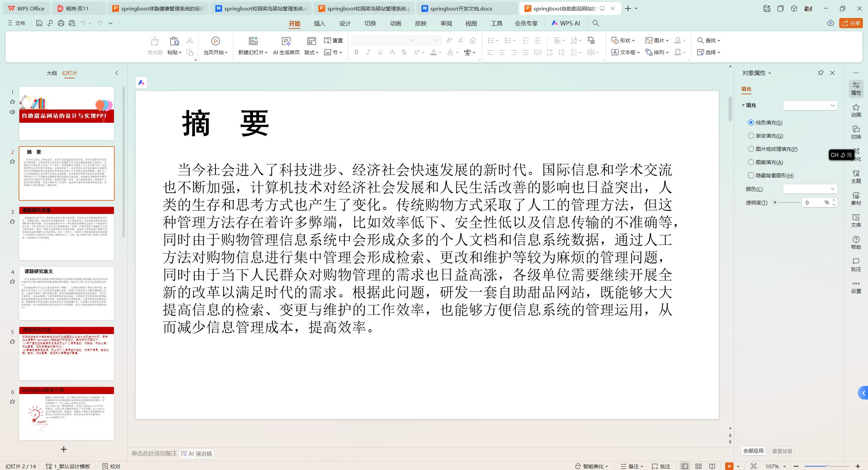
Task: Switch to slide sorter view icon
Action: [x=698, y=466]
